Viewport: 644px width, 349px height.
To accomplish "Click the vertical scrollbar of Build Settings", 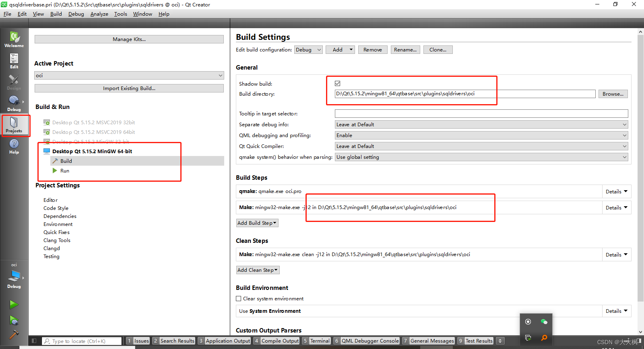I will (641, 168).
